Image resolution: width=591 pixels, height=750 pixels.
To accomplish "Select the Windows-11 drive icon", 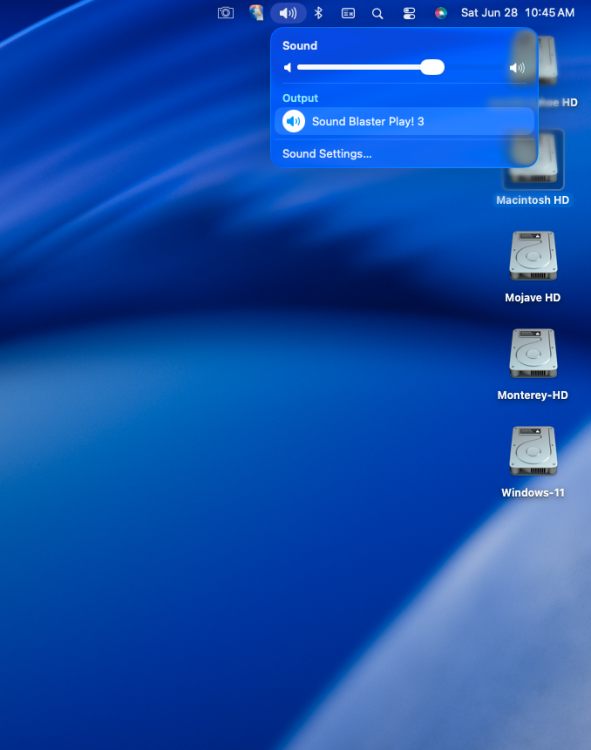I will click(533, 452).
